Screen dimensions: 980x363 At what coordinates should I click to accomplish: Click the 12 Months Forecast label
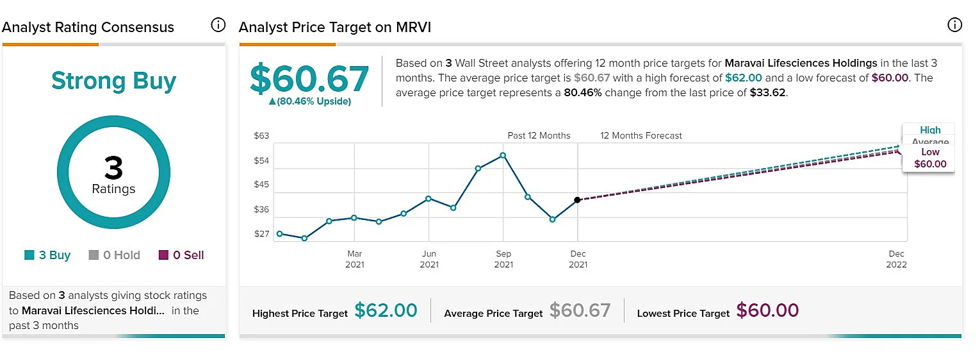pyautogui.click(x=641, y=135)
